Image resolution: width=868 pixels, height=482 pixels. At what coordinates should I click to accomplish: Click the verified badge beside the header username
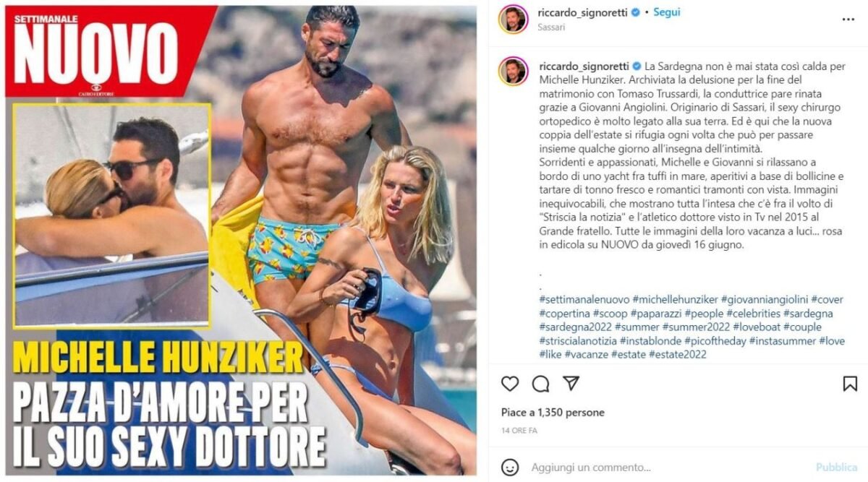tap(636, 12)
